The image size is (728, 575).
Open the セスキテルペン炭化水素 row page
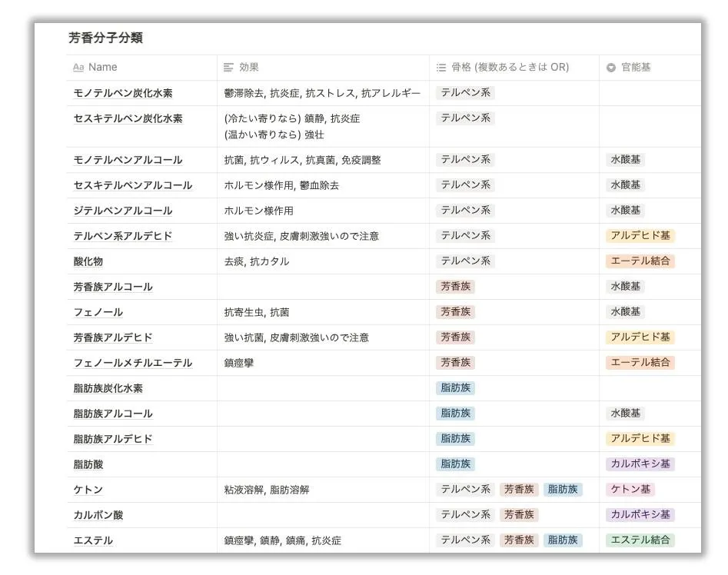[128, 118]
